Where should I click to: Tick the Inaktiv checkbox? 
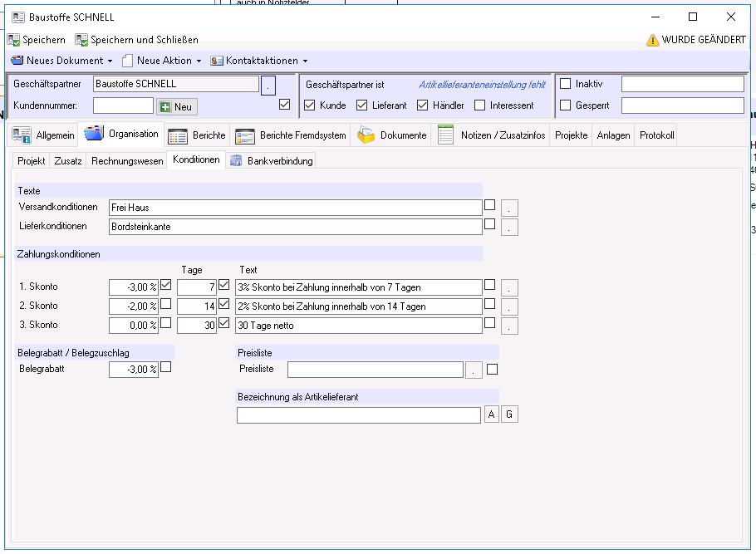(x=566, y=84)
